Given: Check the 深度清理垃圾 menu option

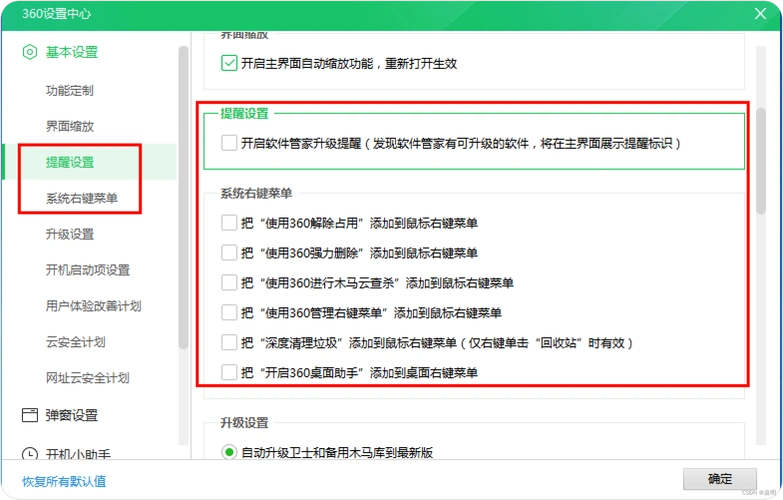Looking at the screenshot, I should 229,343.
